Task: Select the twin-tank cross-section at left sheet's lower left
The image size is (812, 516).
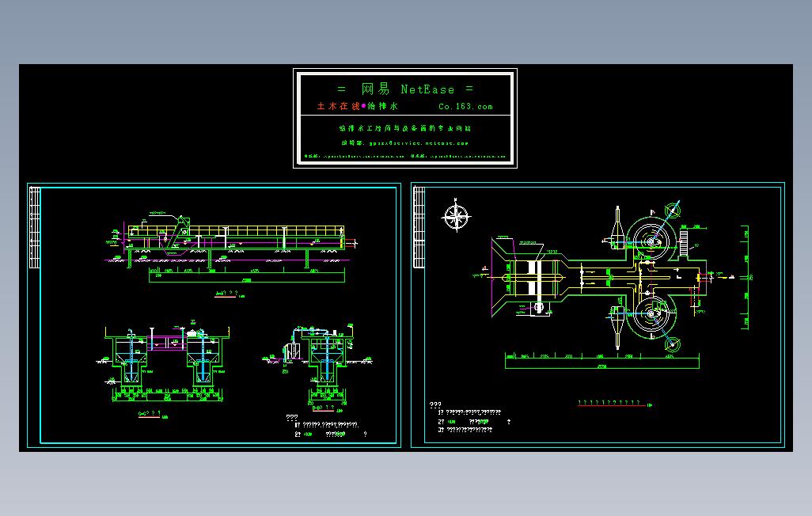Action: 165,362
